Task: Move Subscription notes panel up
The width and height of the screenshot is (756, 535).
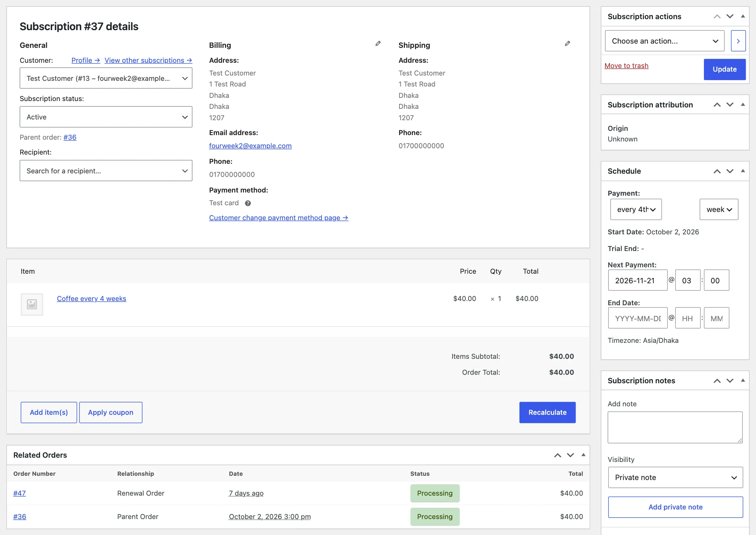Action: pos(717,381)
